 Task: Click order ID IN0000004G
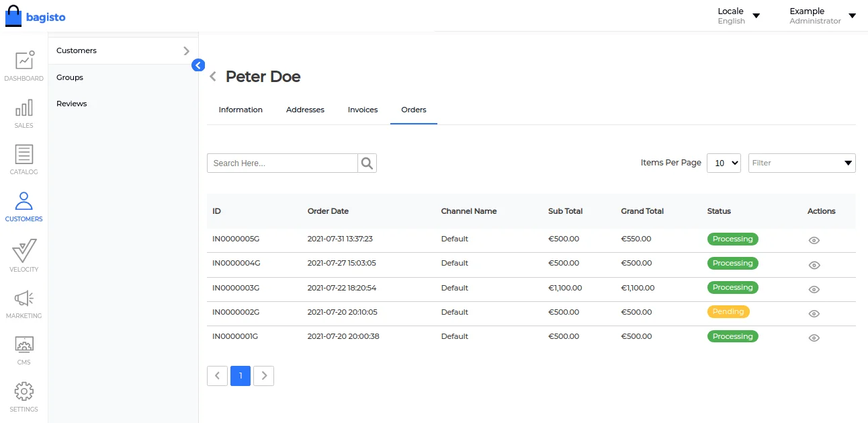coord(236,263)
